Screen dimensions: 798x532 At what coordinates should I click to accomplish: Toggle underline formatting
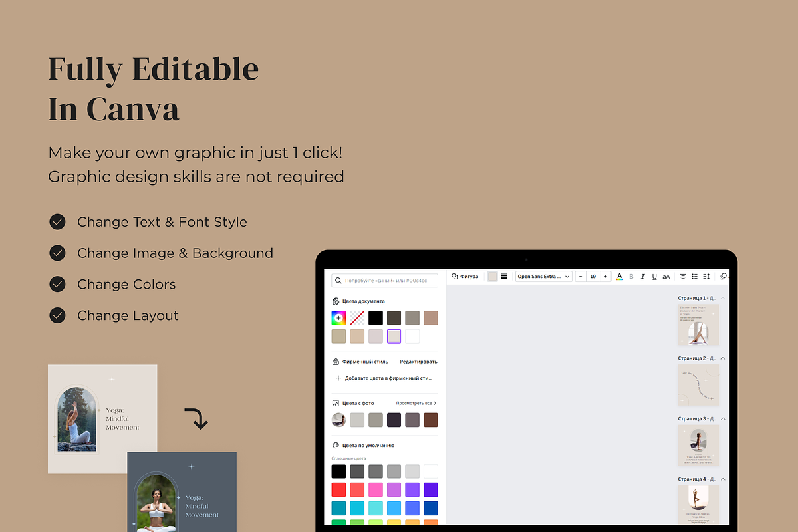point(654,276)
